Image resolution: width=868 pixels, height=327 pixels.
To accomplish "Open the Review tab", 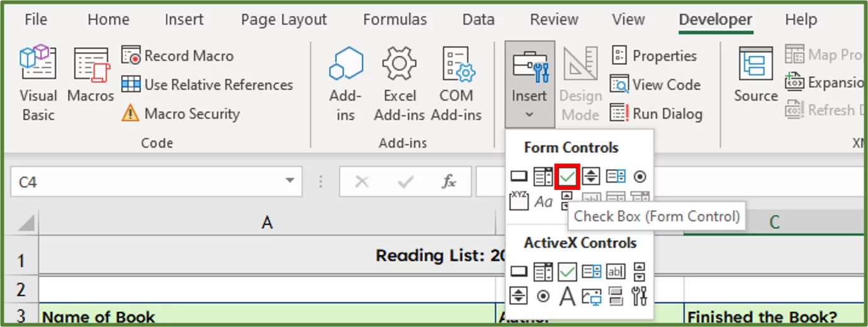I will point(554,19).
